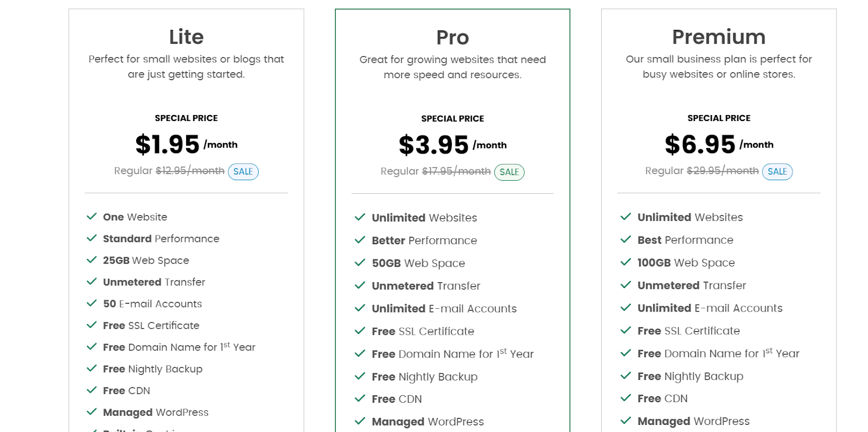Click the SALE badge on the Premium plan
This screenshot has width=868, height=432.
point(777,171)
